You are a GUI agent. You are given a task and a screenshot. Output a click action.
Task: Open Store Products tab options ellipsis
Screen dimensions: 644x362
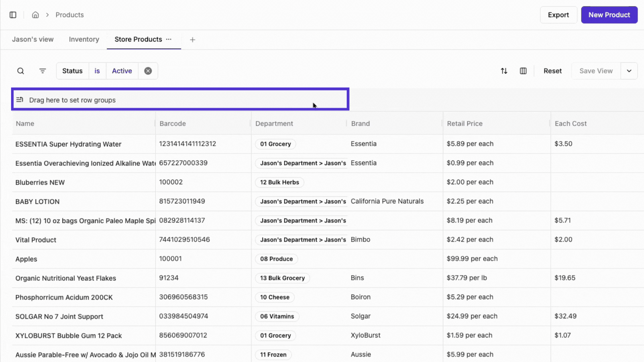click(x=169, y=39)
